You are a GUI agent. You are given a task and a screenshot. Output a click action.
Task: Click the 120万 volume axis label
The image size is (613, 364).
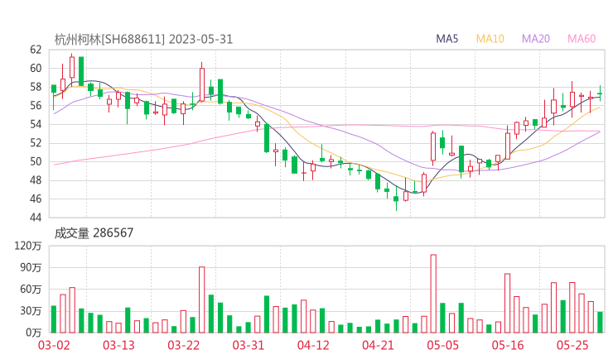coord(28,246)
